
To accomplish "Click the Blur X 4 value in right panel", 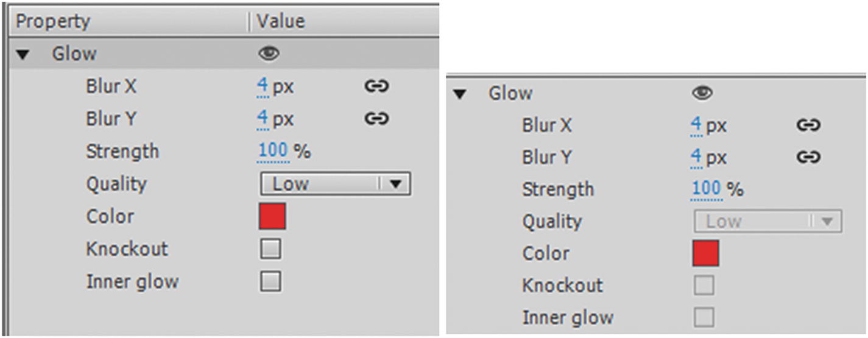I will tap(696, 125).
